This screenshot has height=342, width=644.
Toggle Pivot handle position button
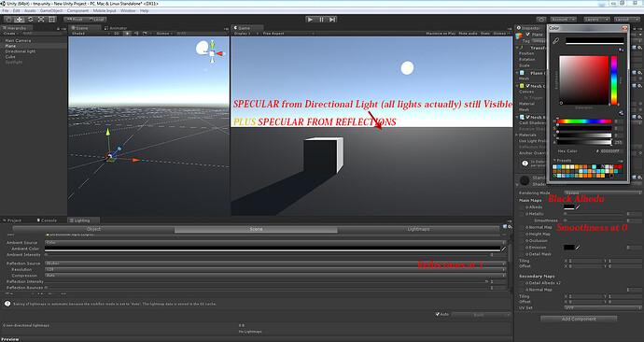tap(75, 20)
